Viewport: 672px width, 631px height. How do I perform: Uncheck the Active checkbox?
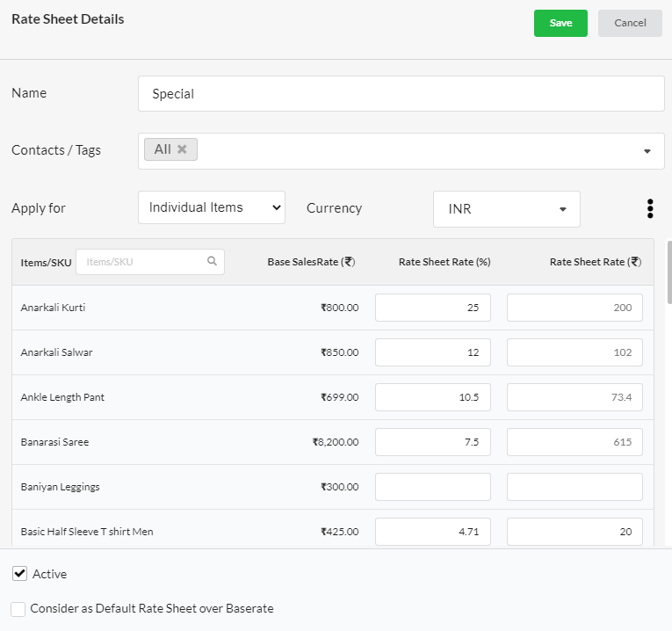coord(19,574)
